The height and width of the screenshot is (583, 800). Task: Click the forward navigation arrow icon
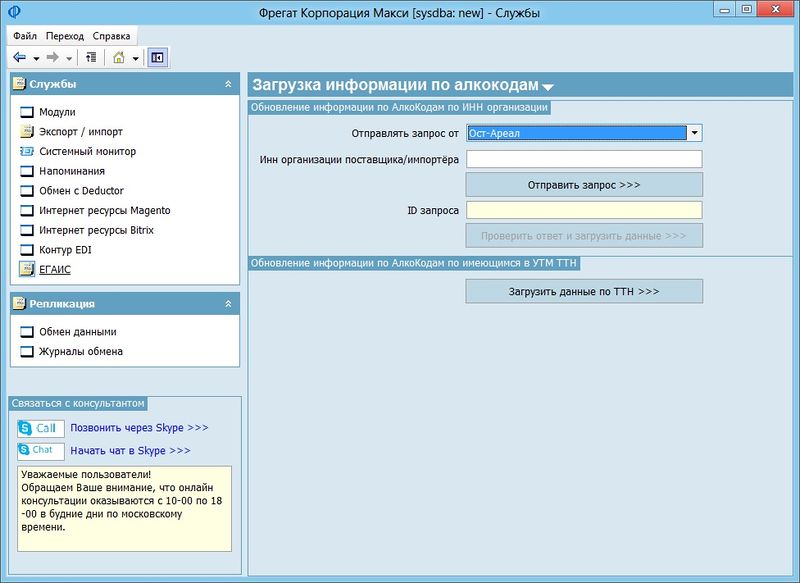click(x=53, y=58)
